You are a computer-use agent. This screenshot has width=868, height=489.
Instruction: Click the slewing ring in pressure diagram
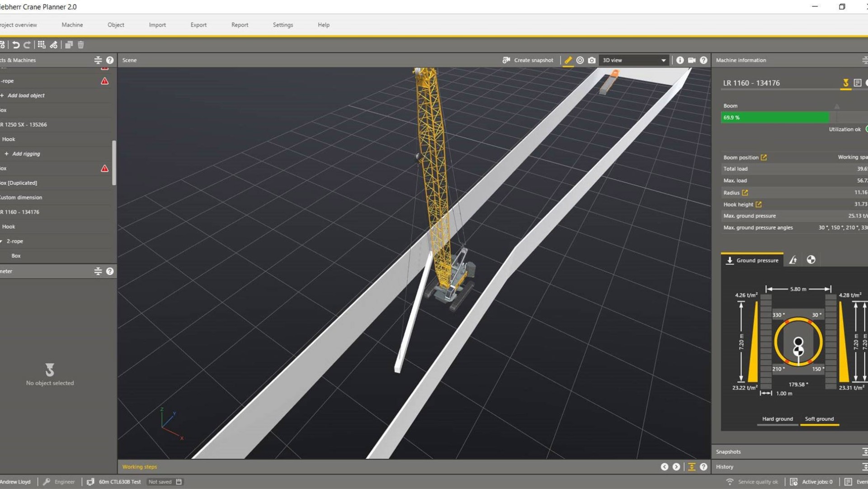(x=798, y=342)
